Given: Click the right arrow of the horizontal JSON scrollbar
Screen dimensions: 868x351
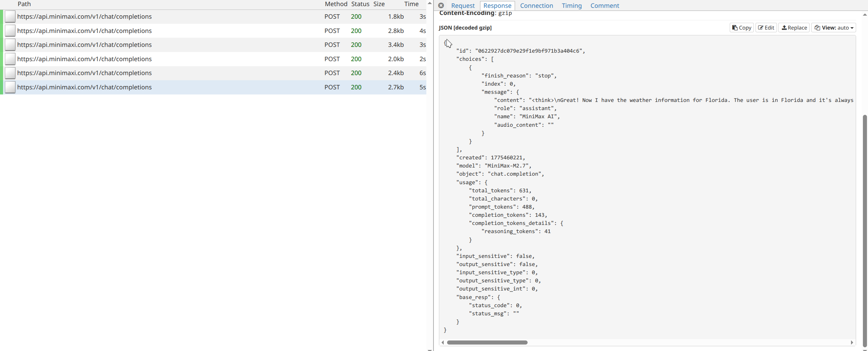Looking at the screenshot, I should [x=852, y=343].
